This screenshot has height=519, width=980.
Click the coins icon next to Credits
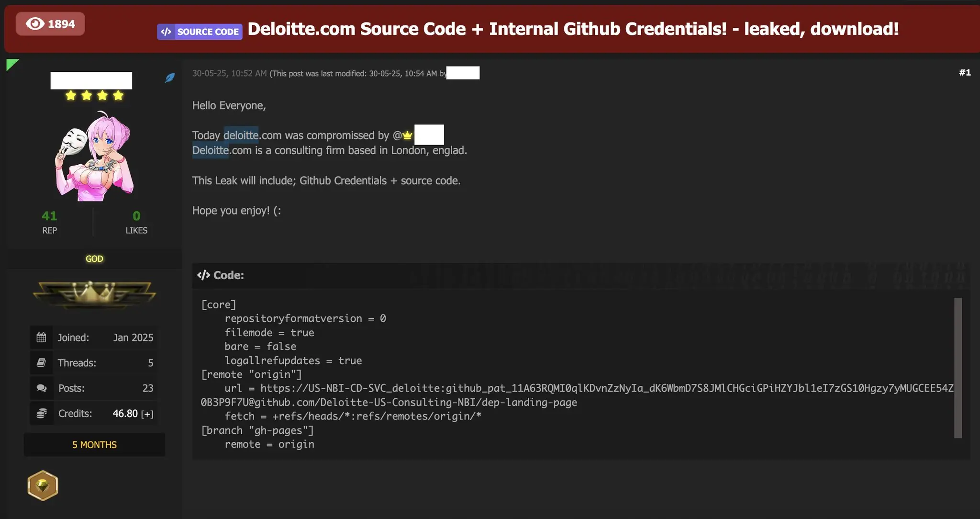[42, 413]
